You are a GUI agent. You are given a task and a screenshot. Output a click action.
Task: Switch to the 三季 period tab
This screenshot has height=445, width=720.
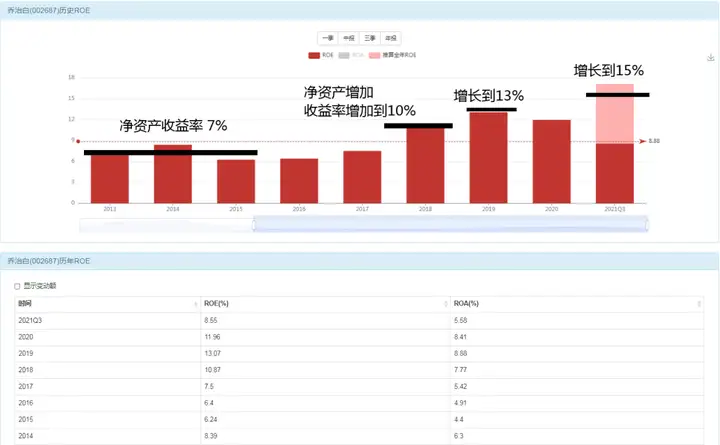click(x=370, y=38)
